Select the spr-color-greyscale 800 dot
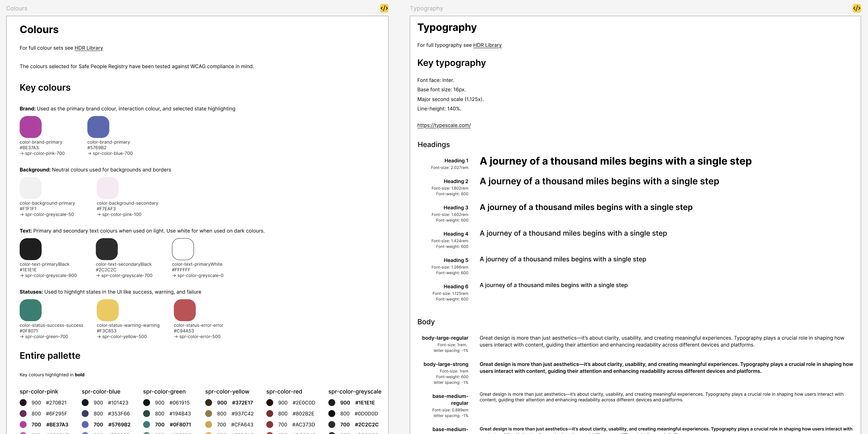868x434 pixels. point(332,414)
